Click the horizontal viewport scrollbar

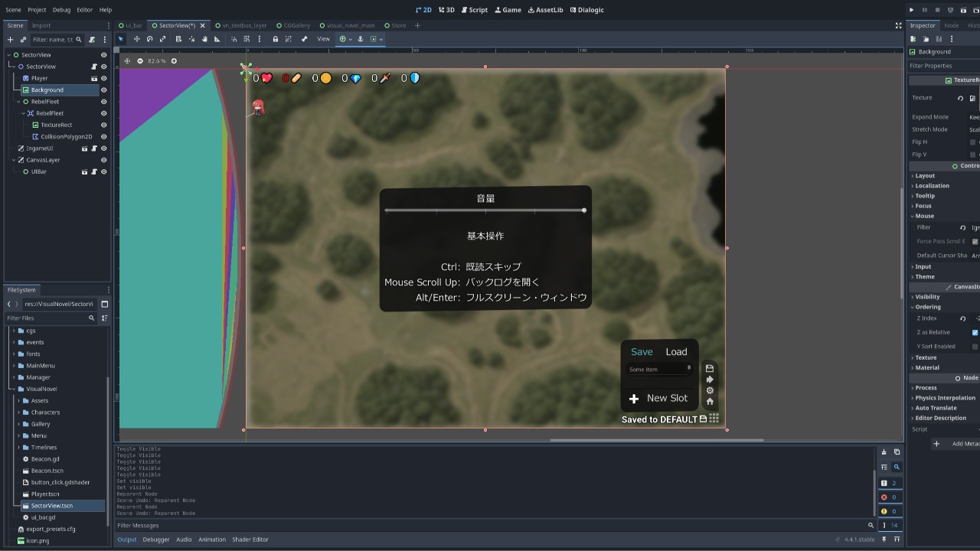pyautogui.click(x=656, y=440)
